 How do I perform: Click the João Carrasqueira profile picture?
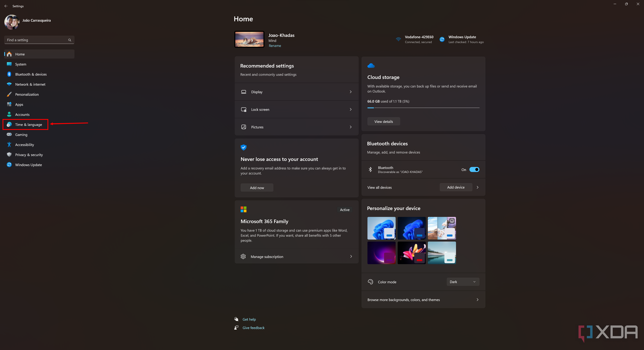point(12,22)
